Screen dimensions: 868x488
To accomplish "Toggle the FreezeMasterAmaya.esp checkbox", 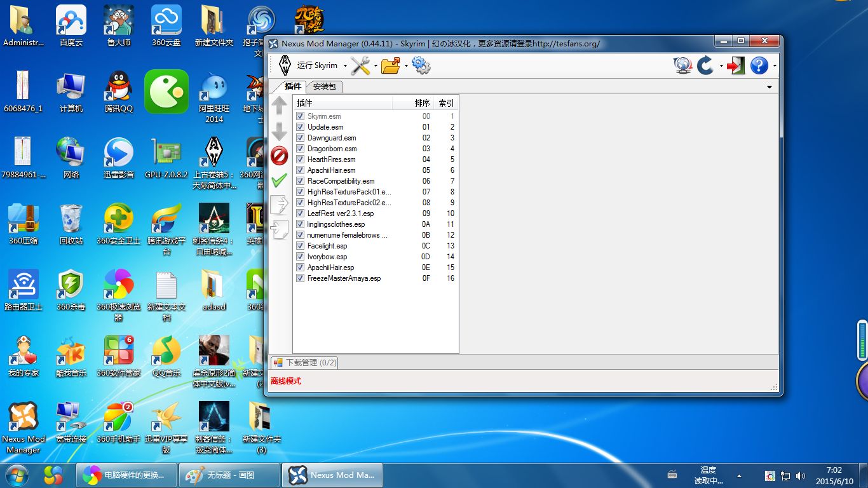I will coord(300,278).
